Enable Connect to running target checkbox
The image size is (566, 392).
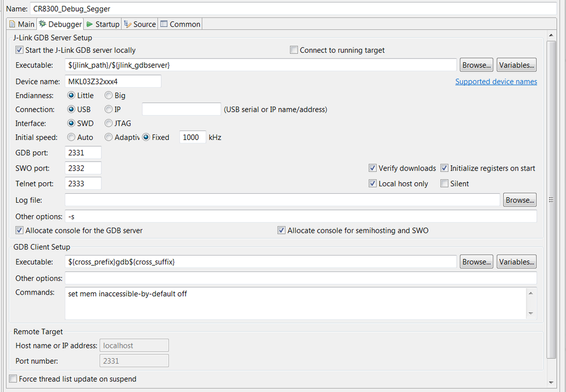coord(294,50)
